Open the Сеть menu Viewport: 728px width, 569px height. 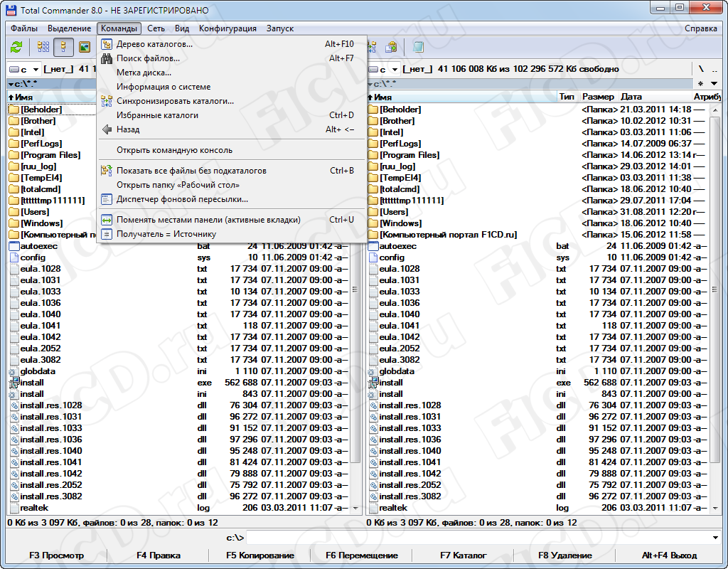(x=156, y=28)
